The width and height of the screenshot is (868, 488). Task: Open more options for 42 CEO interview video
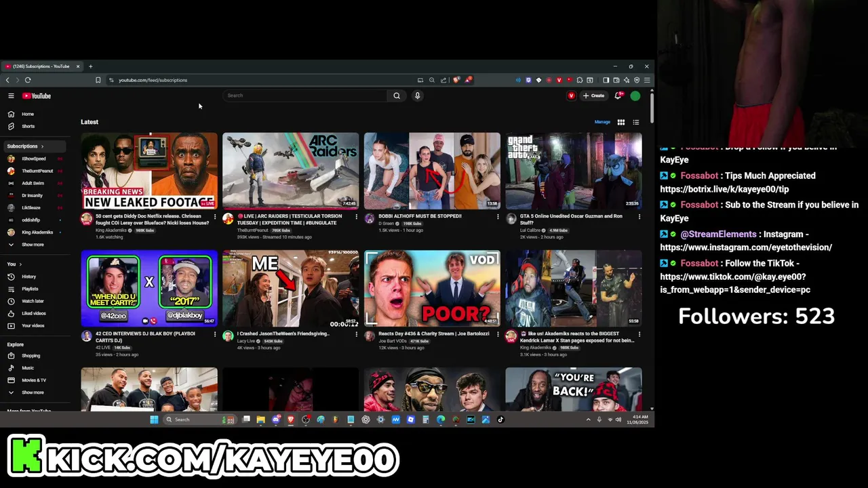[x=215, y=334]
